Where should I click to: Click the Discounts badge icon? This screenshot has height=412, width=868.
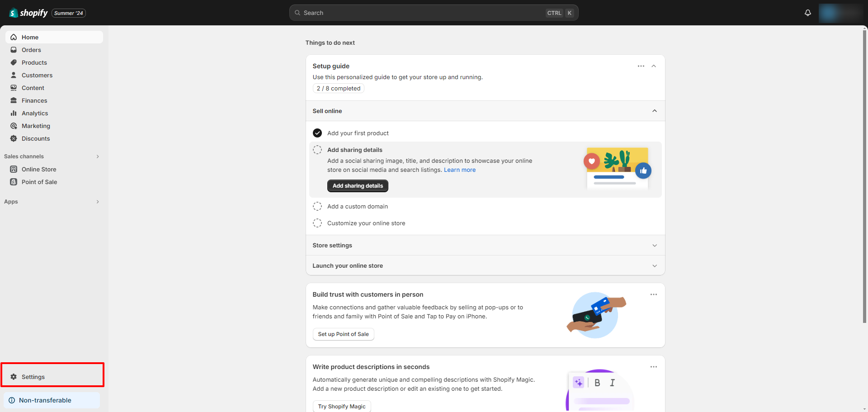point(14,138)
